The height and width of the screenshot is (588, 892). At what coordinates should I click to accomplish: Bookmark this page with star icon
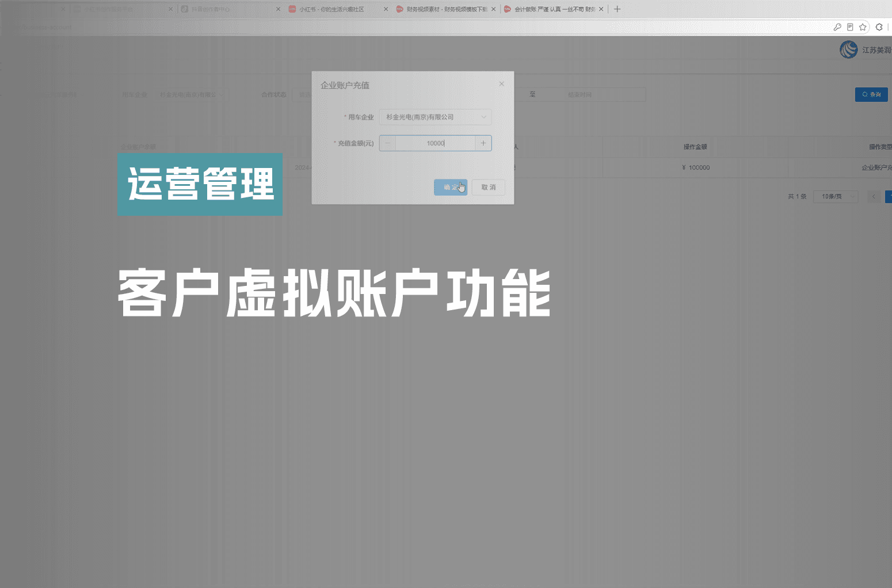coord(863,27)
